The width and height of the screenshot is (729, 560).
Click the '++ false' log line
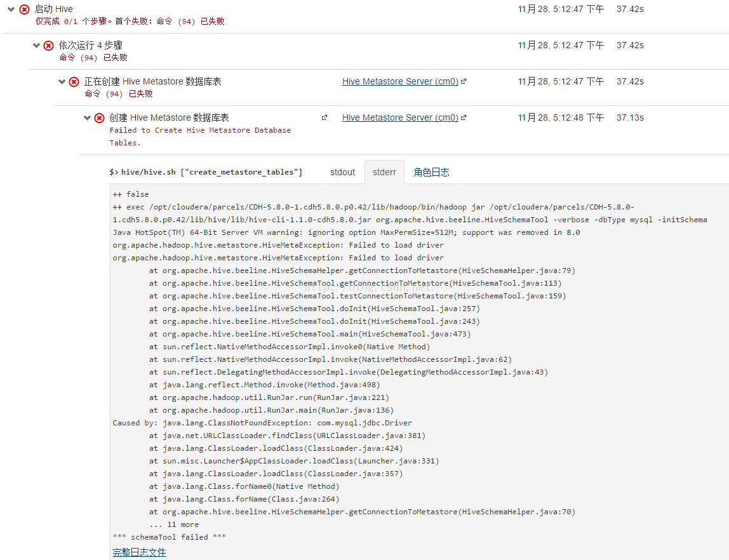131,194
